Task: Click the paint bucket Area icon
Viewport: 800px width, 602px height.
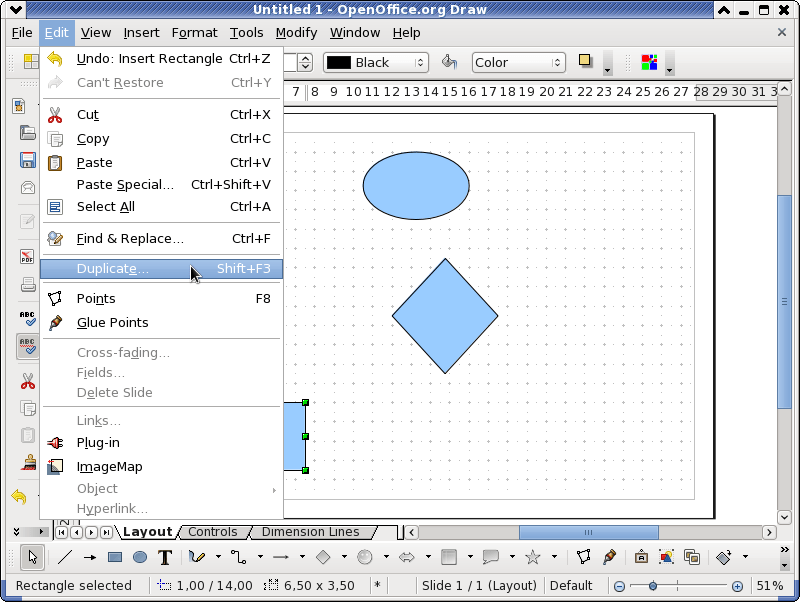Action: 449,62
